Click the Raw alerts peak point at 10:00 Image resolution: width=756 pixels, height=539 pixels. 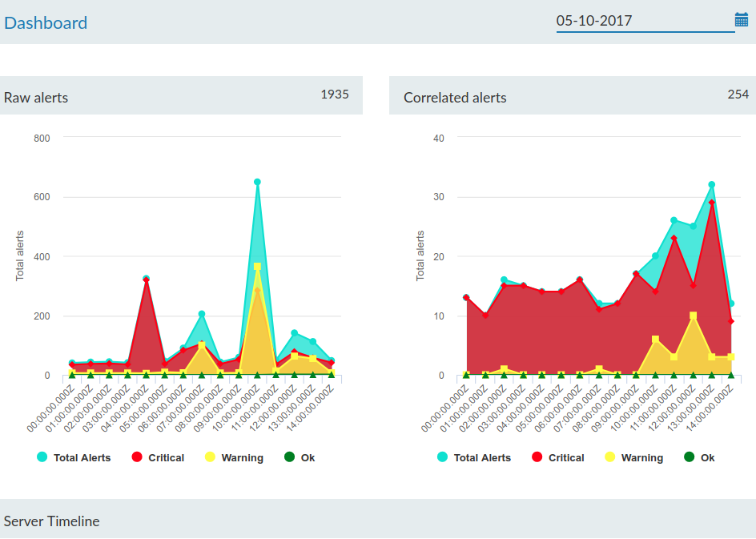pos(257,182)
